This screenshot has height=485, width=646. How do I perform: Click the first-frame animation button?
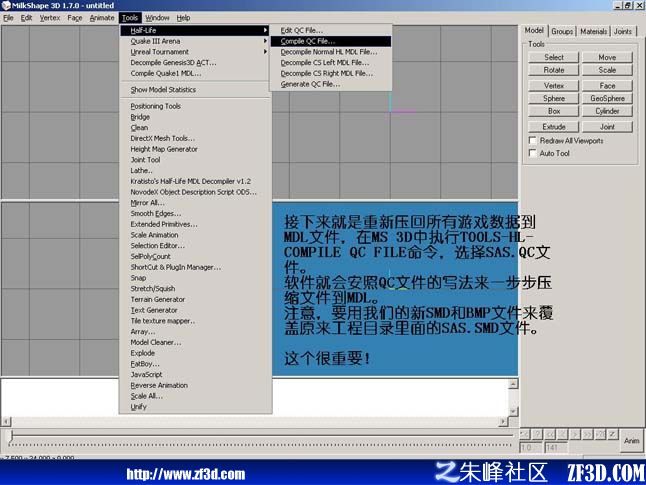click(x=525, y=434)
